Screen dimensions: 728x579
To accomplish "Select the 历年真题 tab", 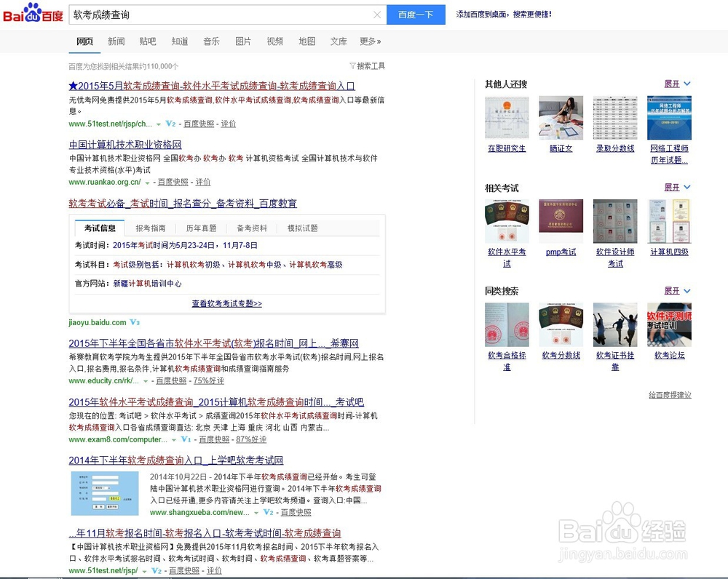I will 201,228.
